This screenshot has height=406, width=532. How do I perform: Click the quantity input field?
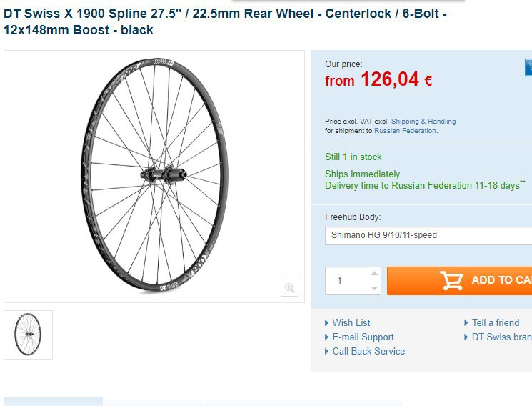pyautogui.click(x=346, y=281)
